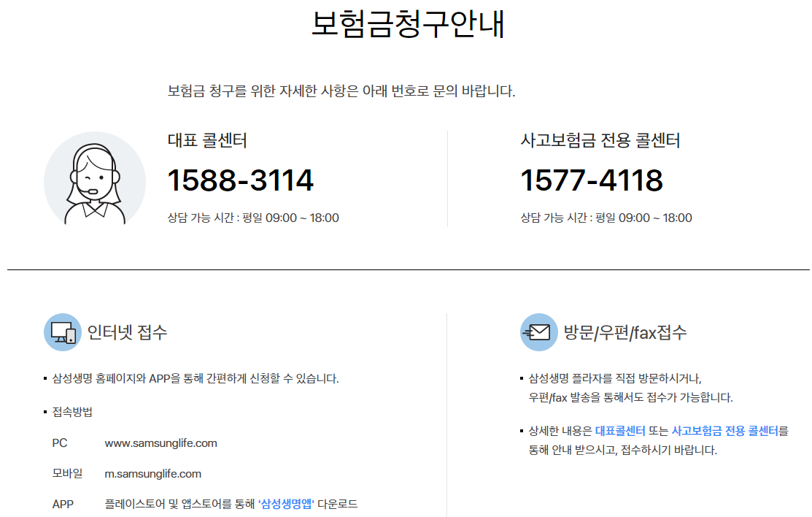Click the 상담 가능 시간 text under 1577-4118
This screenshot has width=812, height=517.
click(x=606, y=218)
